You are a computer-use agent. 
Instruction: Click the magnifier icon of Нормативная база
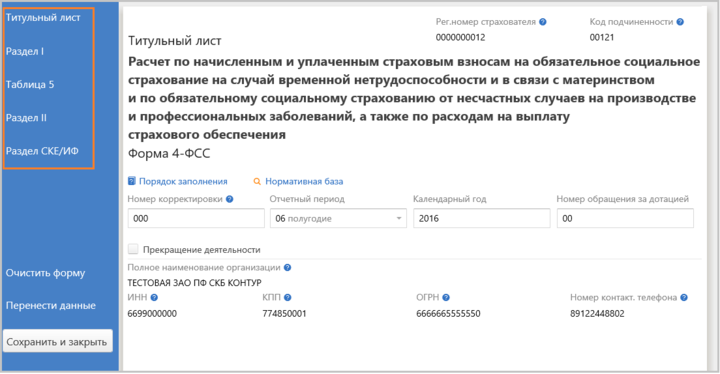[x=257, y=181]
